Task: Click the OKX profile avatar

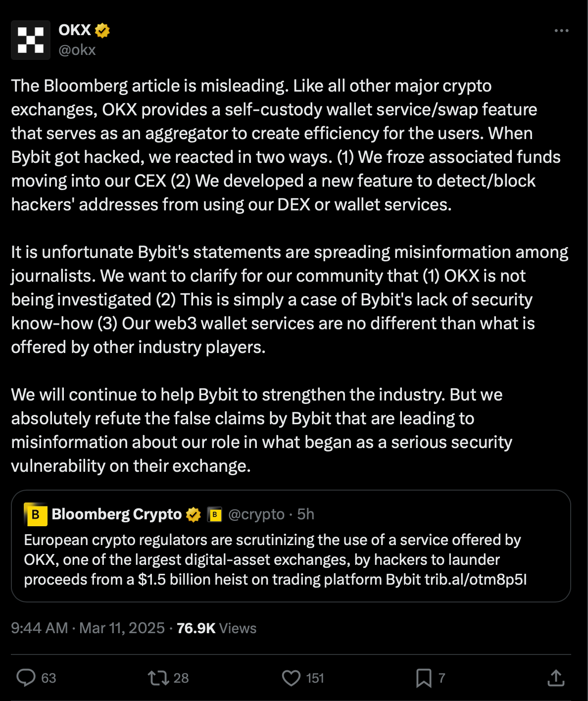Action: [31, 40]
